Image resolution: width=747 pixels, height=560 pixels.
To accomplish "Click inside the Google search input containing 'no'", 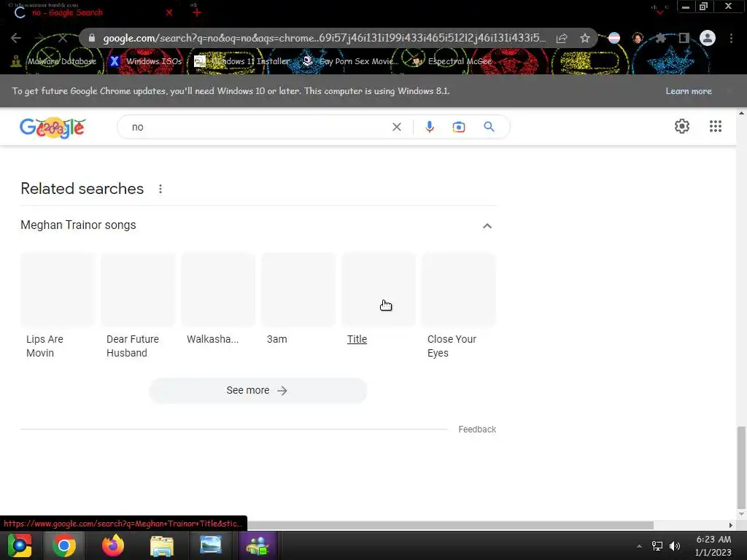I will click(258, 127).
